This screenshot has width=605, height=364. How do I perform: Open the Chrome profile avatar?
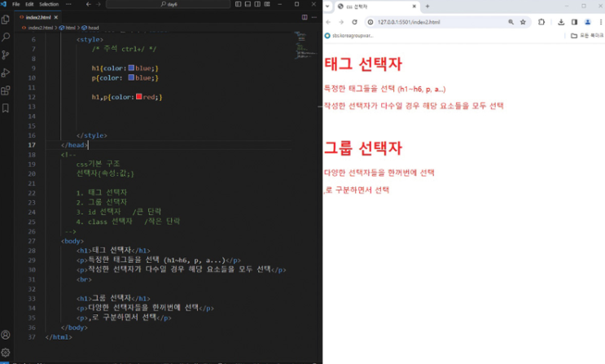587,22
